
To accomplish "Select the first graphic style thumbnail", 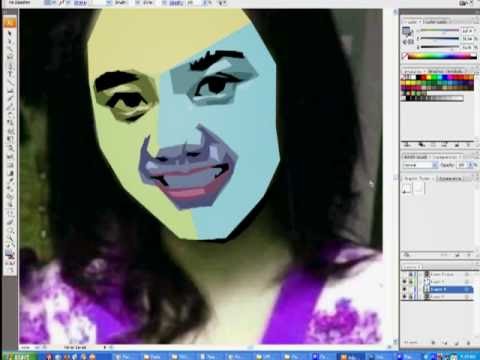I will tap(407, 189).
